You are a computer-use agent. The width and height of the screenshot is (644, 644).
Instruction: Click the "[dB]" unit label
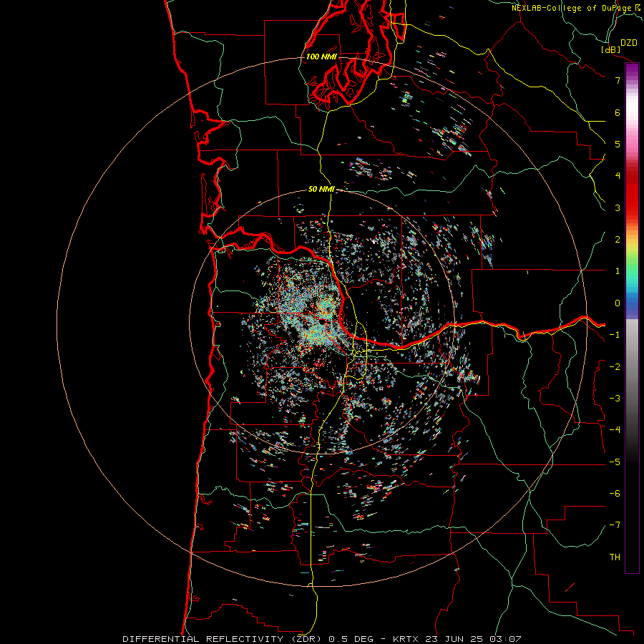point(611,49)
